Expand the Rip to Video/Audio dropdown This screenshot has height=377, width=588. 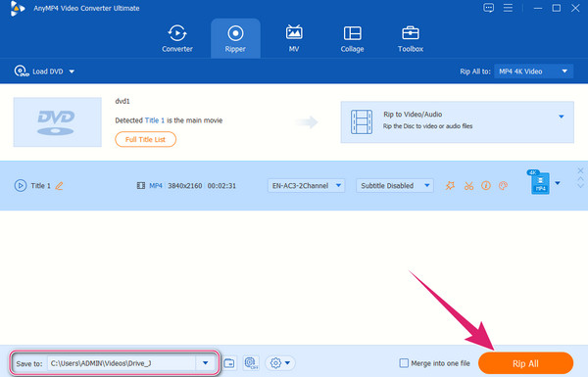coord(561,117)
